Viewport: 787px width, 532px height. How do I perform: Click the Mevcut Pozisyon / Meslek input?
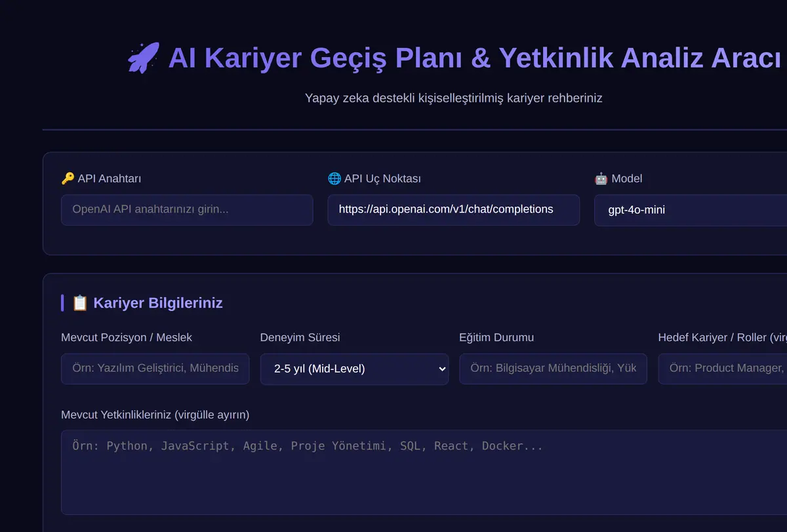(155, 369)
